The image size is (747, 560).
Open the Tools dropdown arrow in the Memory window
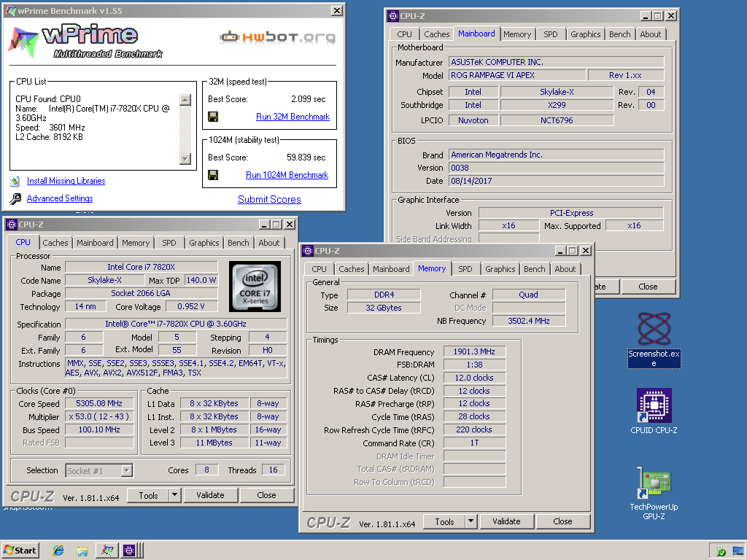tap(471, 521)
